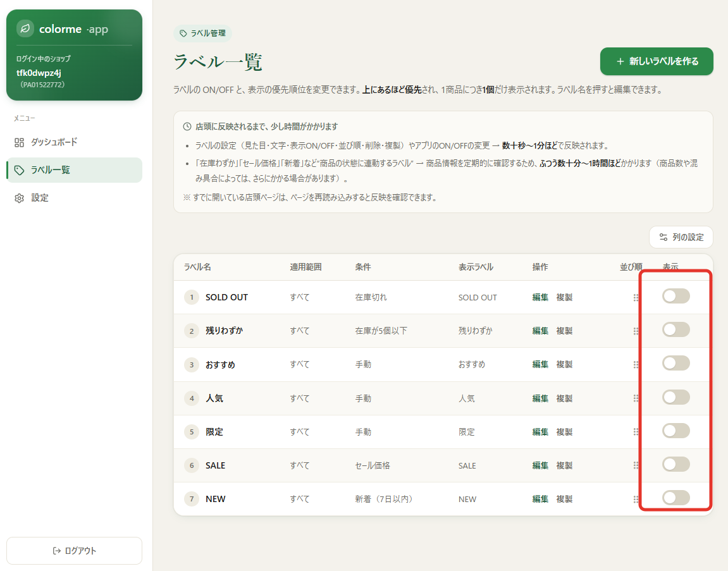Click the ログアウト button
The width and height of the screenshot is (728, 571).
point(74,551)
